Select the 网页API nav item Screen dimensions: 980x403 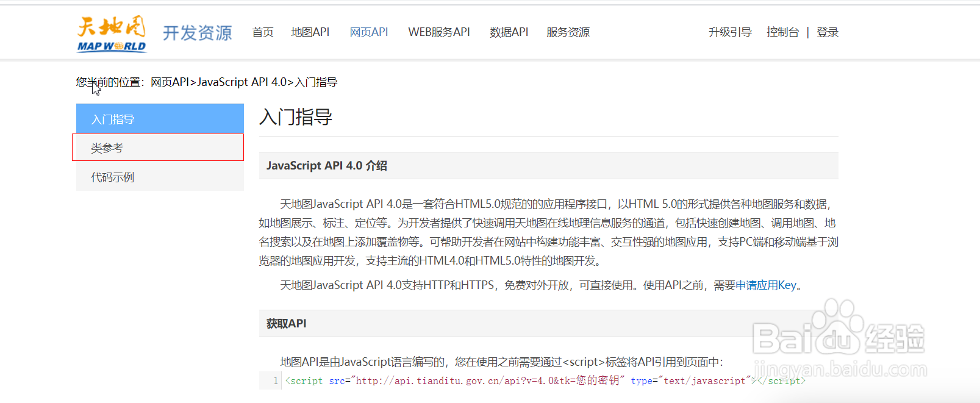point(368,32)
